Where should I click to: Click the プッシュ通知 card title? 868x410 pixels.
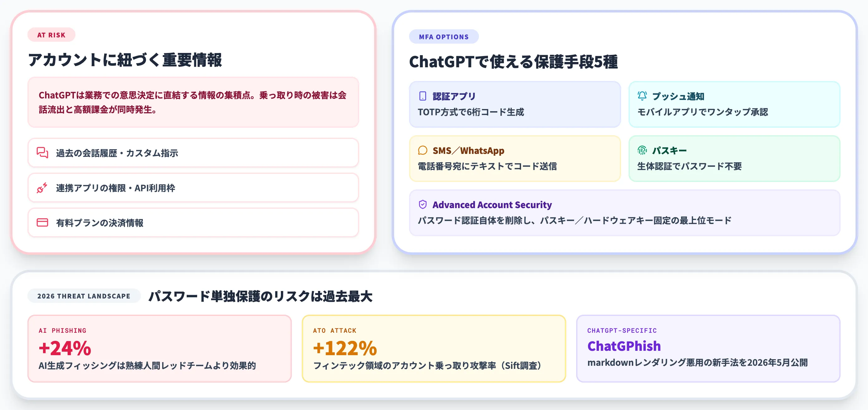pos(678,97)
